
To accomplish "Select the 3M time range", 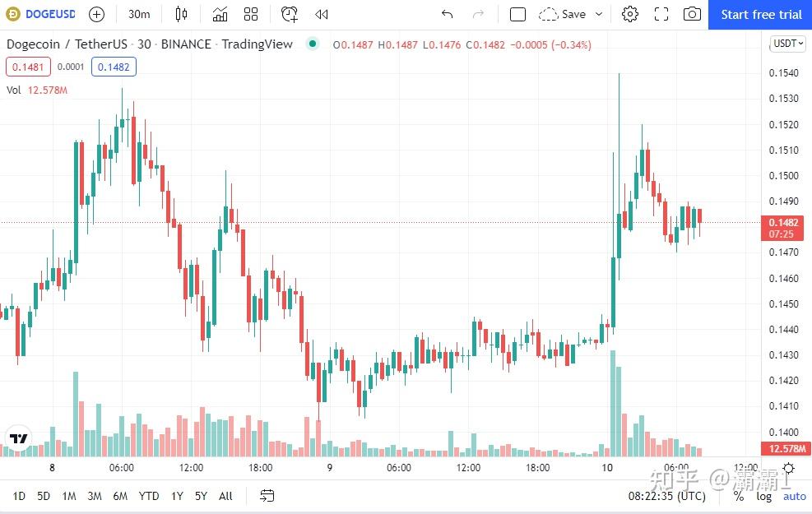I will pos(95,496).
